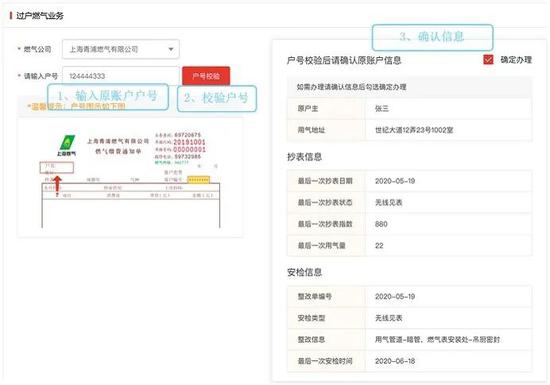This screenshot has width=550, height=385.
Task: Click the red upward arrow on the bill sample
Action: tap(57, 183)
